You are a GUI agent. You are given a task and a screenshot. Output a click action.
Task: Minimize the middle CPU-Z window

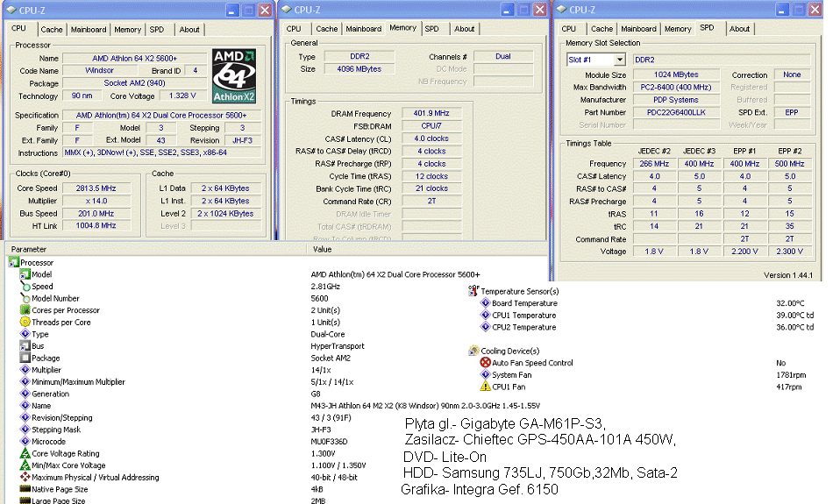click(507, 10)
